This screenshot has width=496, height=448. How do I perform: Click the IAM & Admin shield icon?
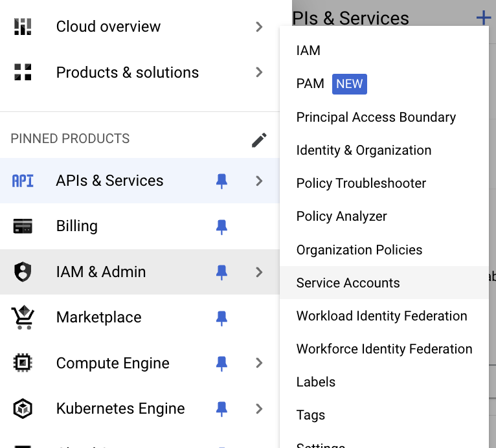[23, 271]
